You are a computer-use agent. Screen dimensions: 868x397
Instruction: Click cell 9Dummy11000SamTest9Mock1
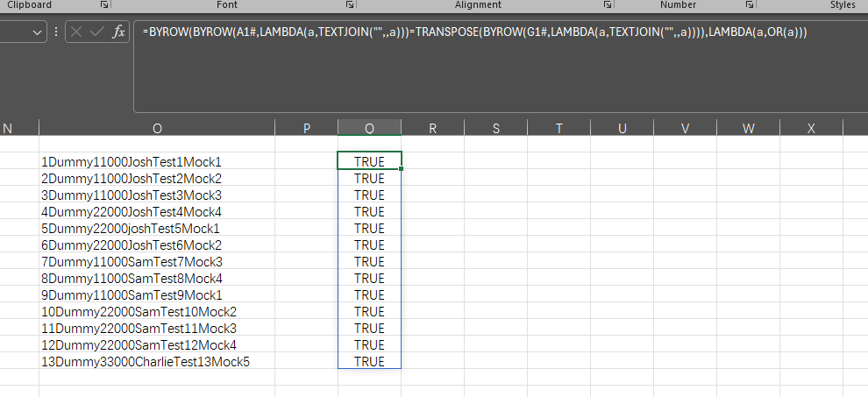pos(157,294)
